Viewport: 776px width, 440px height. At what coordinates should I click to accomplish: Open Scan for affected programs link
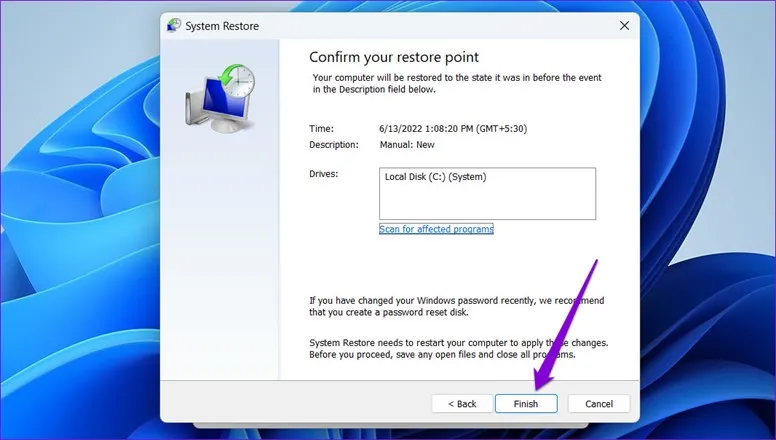click(x=436, y=229)
